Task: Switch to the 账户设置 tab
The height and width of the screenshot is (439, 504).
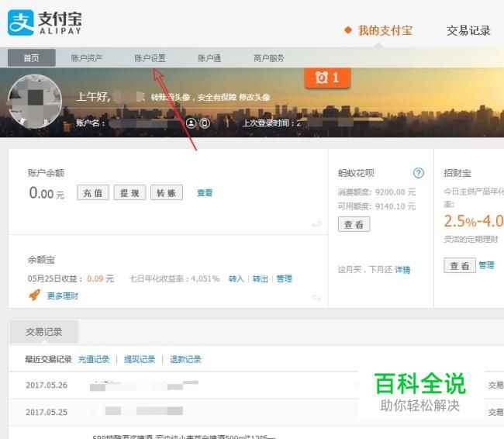Action: coord(150,58)
